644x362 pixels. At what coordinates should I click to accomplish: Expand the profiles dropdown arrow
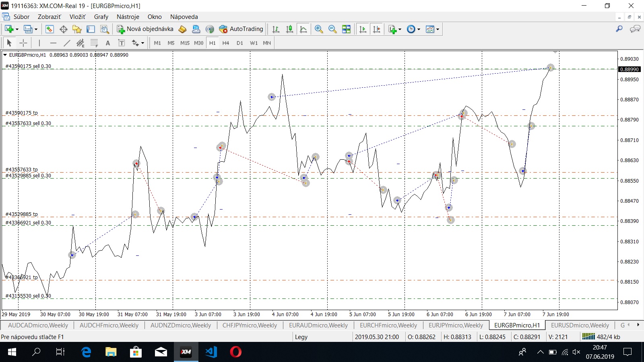click(36, 29)
